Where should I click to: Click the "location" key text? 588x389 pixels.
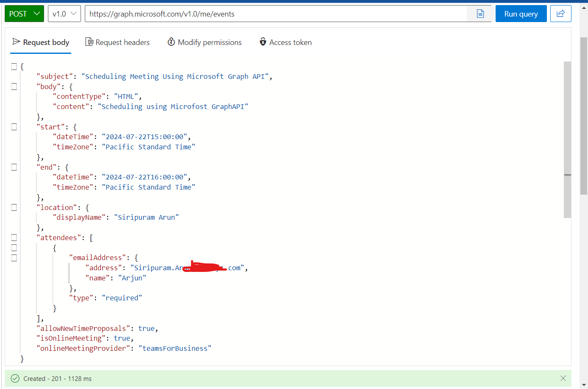tap(57, 208)
